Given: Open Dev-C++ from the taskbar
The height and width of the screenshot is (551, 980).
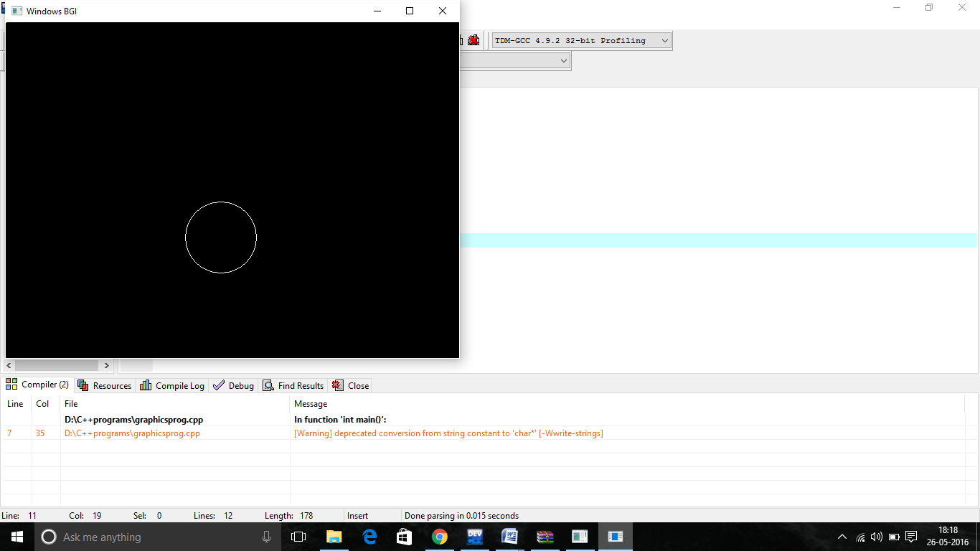Looking at the screenshot, I should pyautogui.click(x=474, y=537).
